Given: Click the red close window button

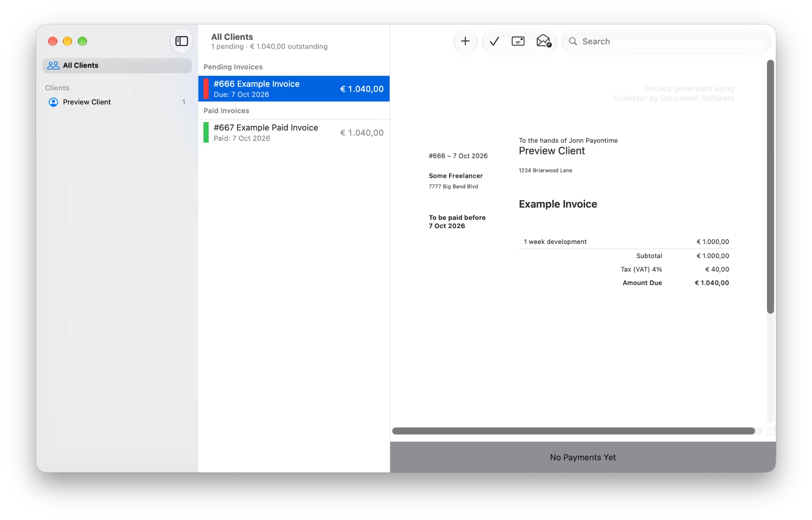Looking at the screenshot, I should click(x=53, y=41).
